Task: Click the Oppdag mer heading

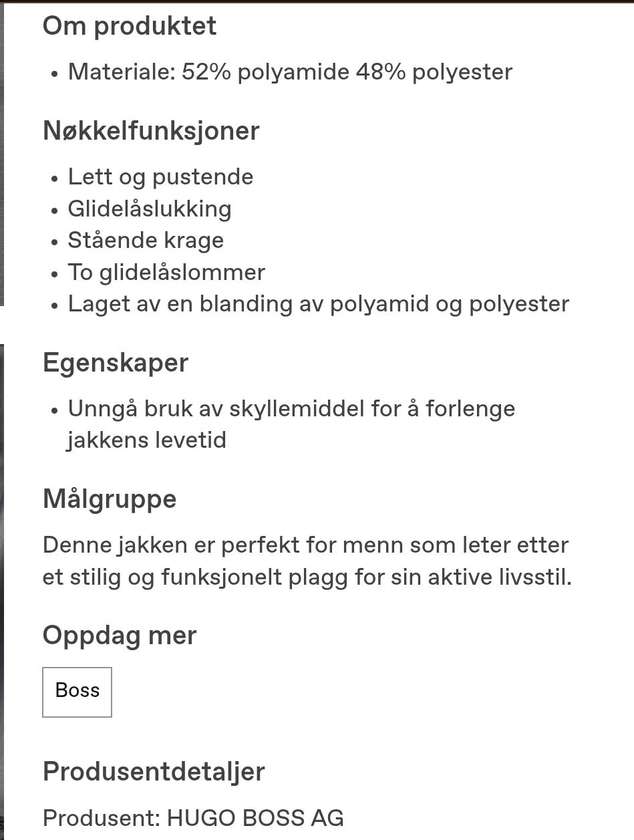Action: (119, 636)
